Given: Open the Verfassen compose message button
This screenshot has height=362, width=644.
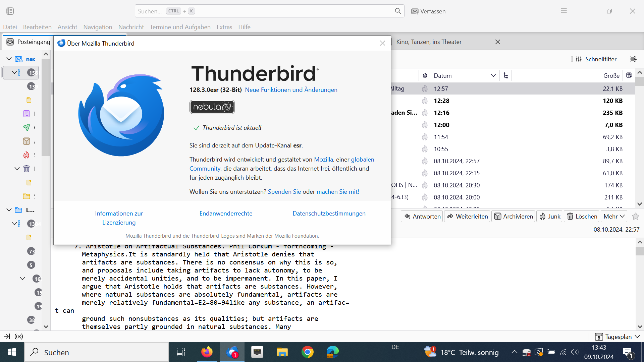Looking at the screenshot, I should pyautogui.click(x=428, y=11).
